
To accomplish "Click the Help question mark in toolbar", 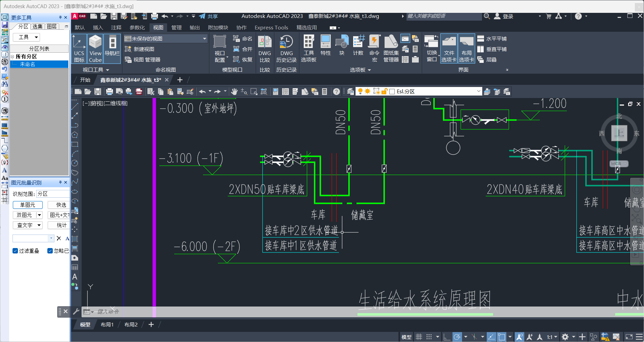I will pos(336,92).
